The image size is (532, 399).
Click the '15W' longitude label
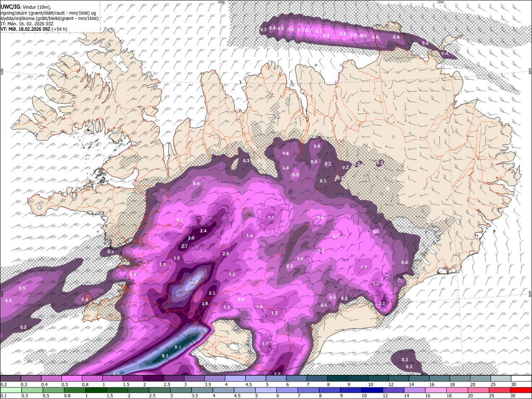pos(440,2)
